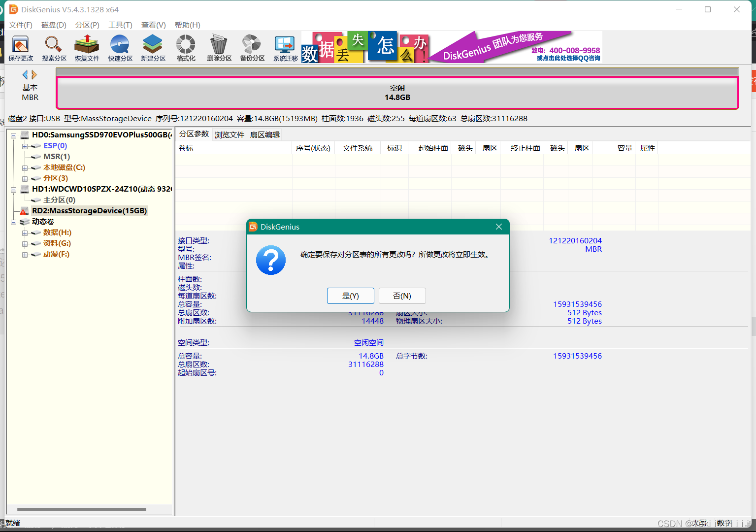Launch the 恢复文件 file recovery tool
756x532 pixels.
[87, 48]
